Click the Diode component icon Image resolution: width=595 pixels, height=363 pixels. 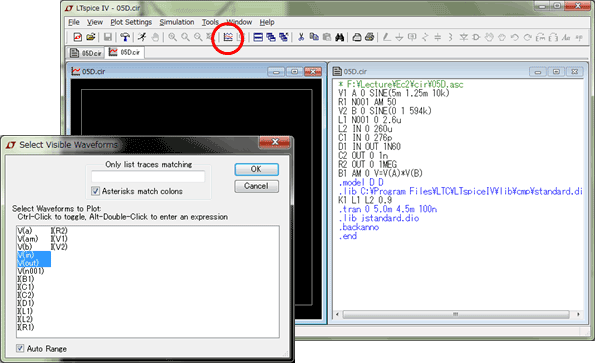463,37
